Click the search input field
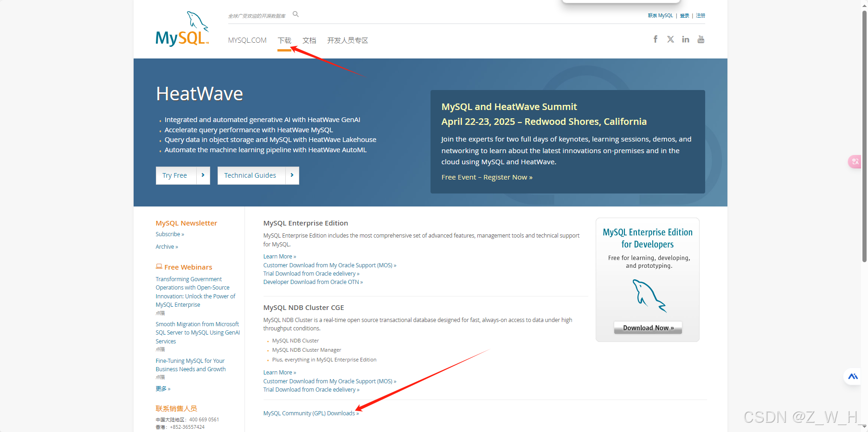Screen dimensions: 868x432 (x=257, y=16)
